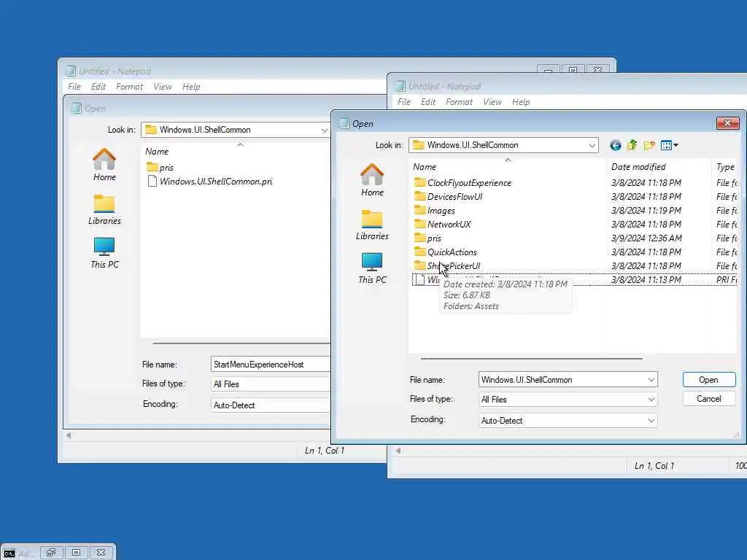Image resolution: width=747 pixels, height=560 pixels.
Task: Click the back dialog file list horizontal scrollbar
Action: (241, 343)
